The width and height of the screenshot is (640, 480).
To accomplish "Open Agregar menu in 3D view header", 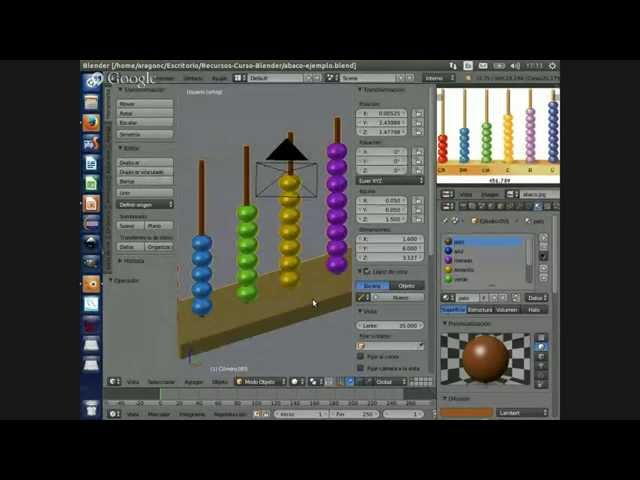I will click(x=194, y=382).
